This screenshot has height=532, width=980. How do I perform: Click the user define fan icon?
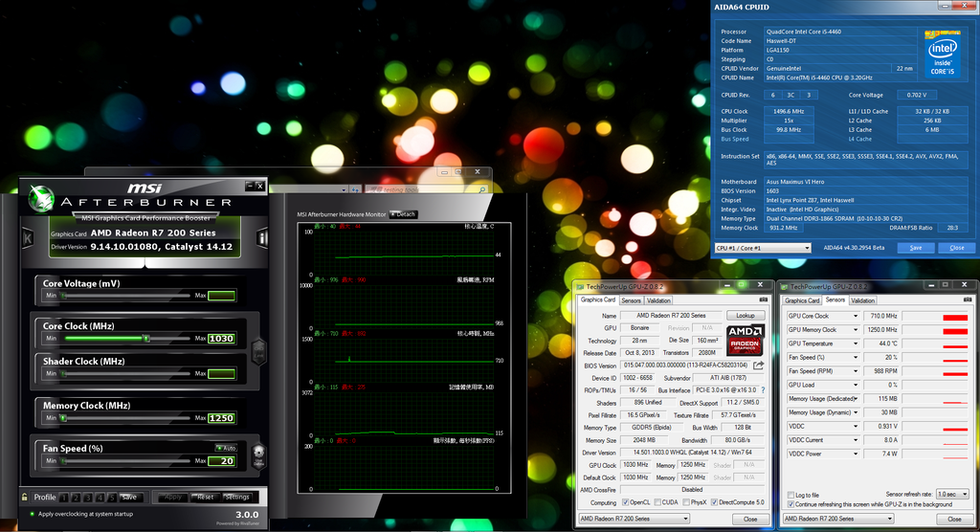(256, 456)
